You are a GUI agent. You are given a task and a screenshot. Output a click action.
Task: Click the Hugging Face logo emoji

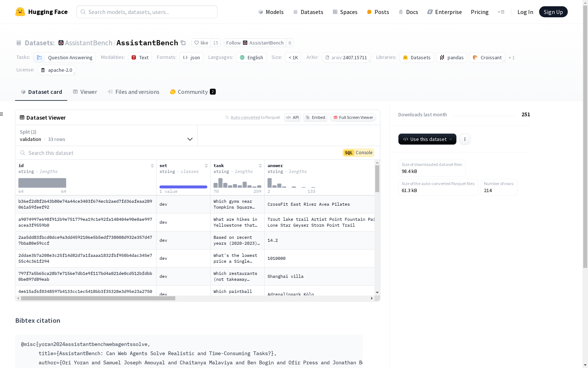[20, 12]
